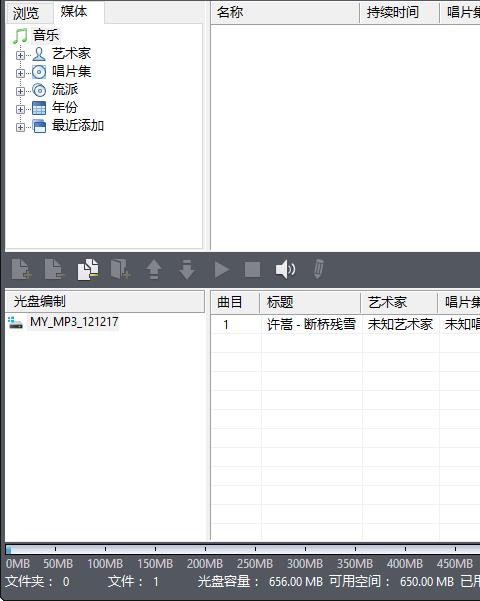Sort by 艺术家 column header

pyautogui.click(x=399, y=302)
